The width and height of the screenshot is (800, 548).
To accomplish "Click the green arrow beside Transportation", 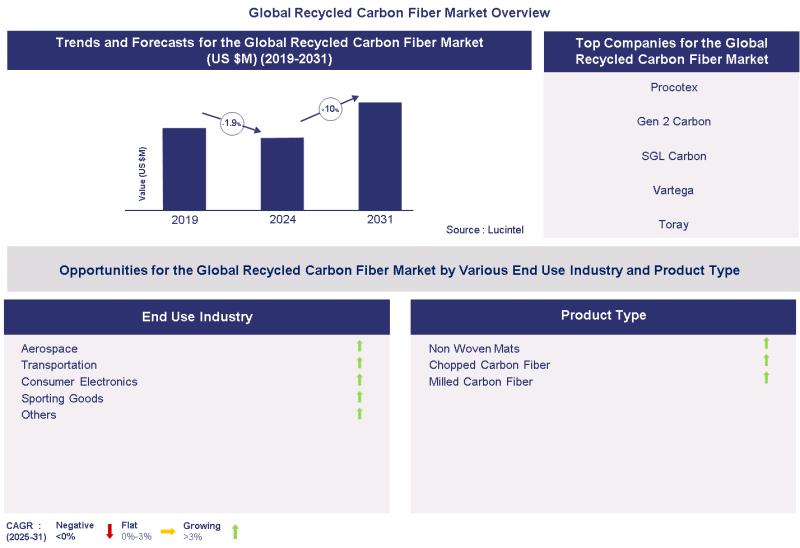I will pos(359,364).
